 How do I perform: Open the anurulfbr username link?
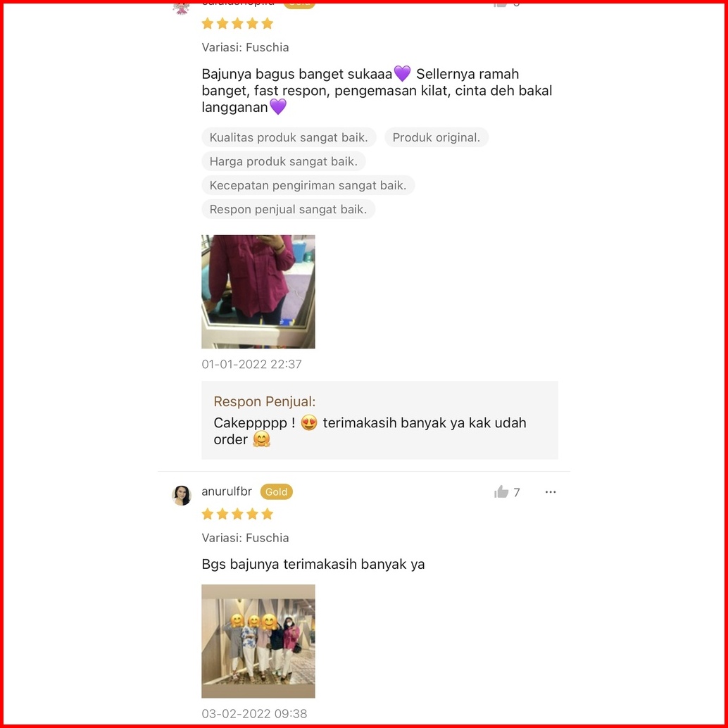227,491
